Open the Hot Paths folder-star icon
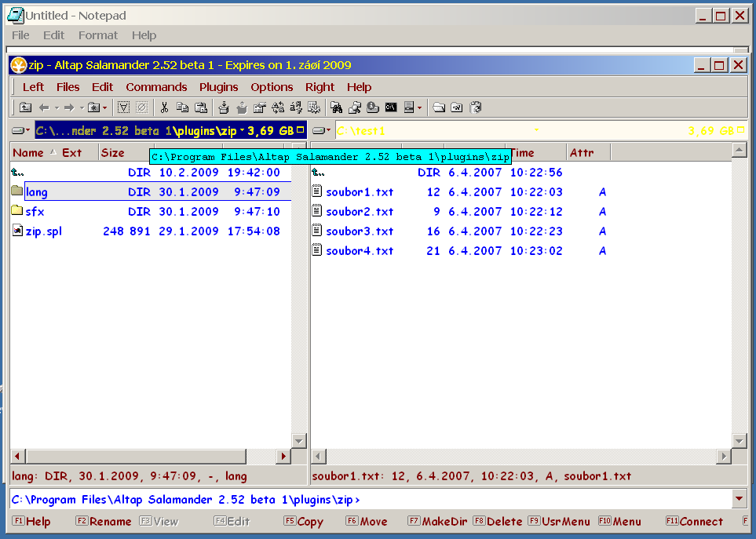 coord(93,107)
